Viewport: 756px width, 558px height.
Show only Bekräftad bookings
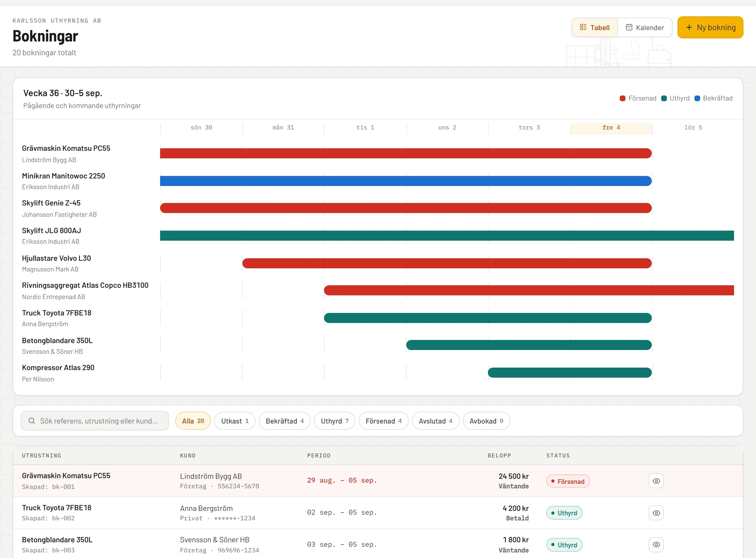(284, 420)
